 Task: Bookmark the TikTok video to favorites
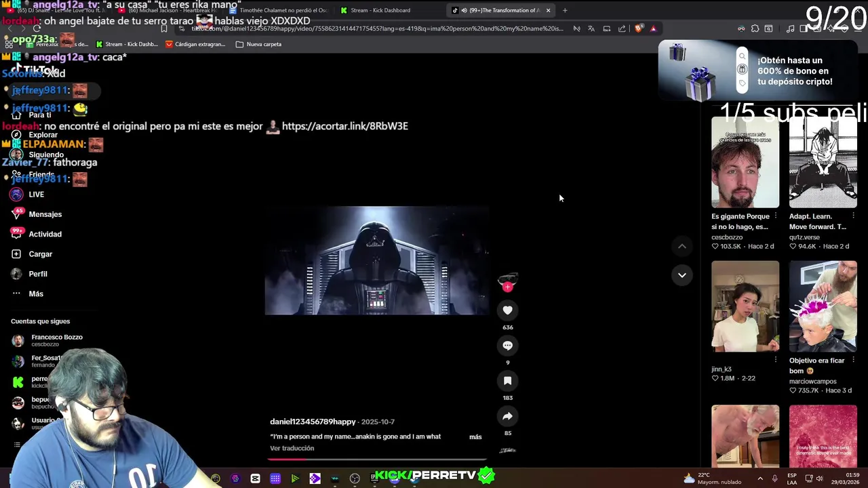507,381
